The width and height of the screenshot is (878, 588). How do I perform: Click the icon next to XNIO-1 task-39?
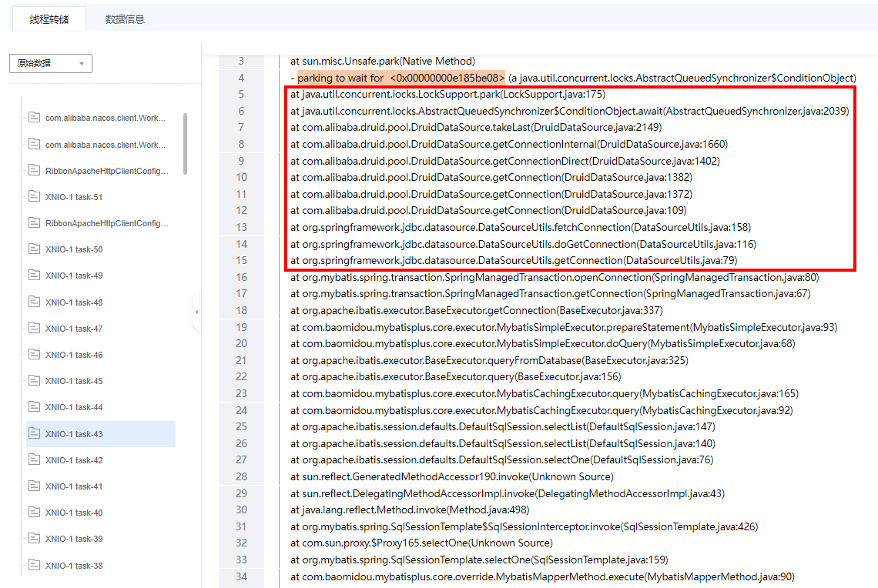click(x=34, y=538)
